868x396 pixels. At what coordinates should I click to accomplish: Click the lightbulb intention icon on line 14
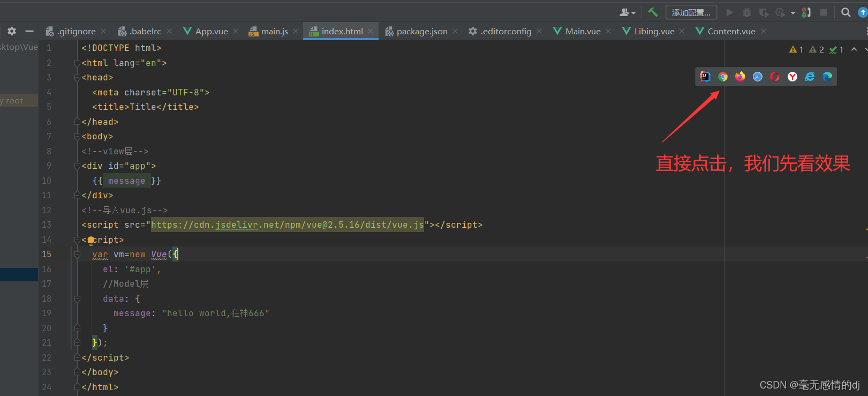[x=91, y=240]
